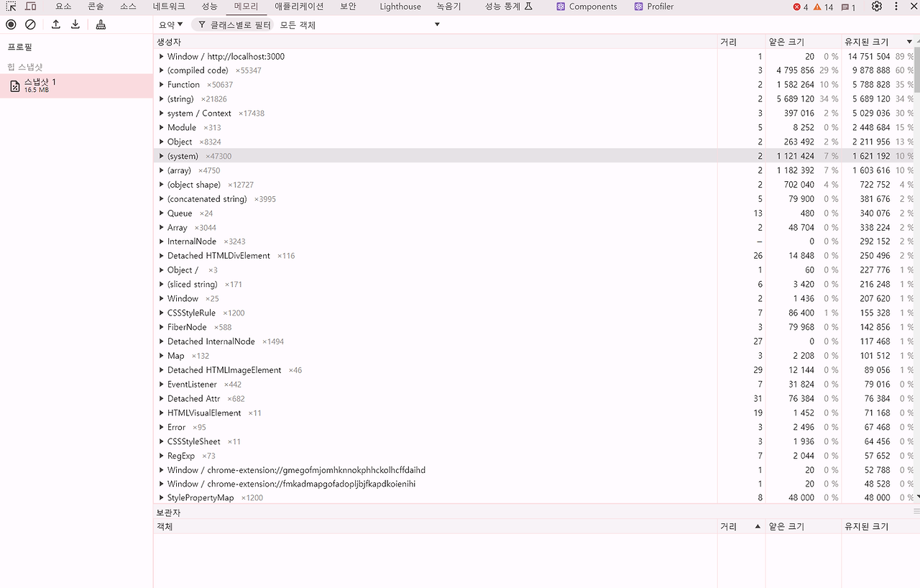The image size is (920, 588).
Task: Select the Detached Attr ×682 row
Action: [x=534, y=398]
